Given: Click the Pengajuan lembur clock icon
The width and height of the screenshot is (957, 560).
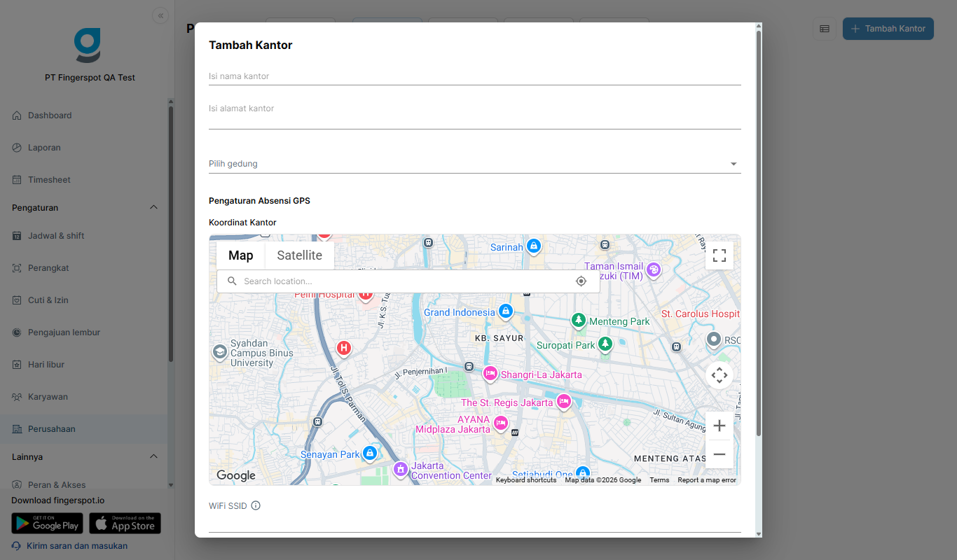Looking at the screenshot, I should (x=17, y=332).
